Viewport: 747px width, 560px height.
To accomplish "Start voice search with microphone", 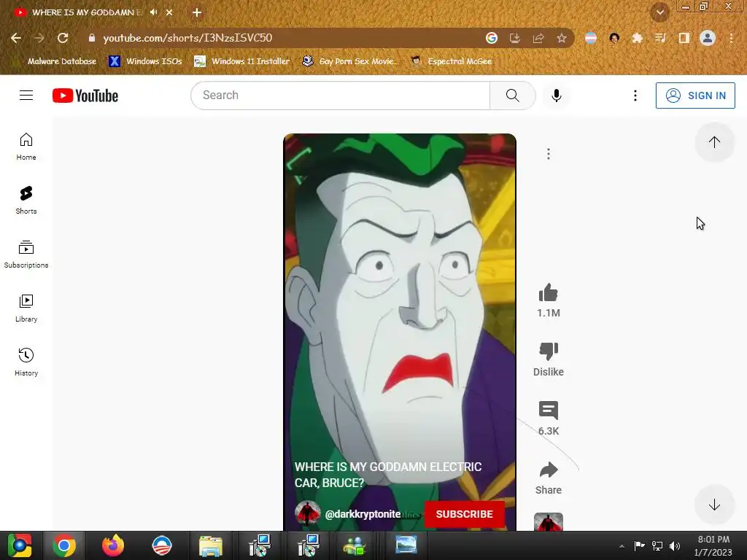I will [x=556, y=96].
